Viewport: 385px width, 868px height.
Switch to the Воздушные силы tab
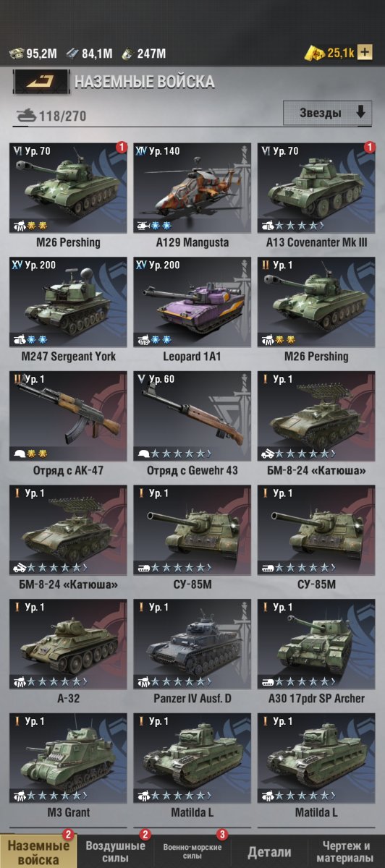[115, 851]
